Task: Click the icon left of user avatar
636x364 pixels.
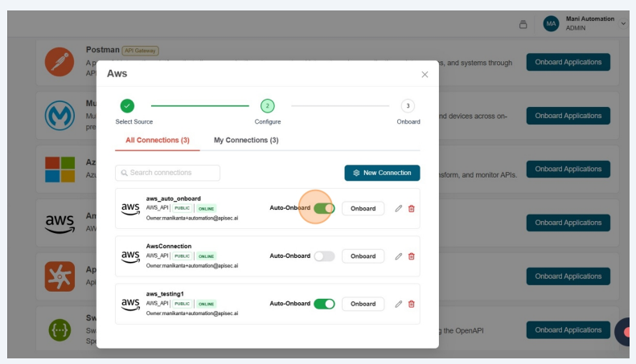Action: (523, 24)
